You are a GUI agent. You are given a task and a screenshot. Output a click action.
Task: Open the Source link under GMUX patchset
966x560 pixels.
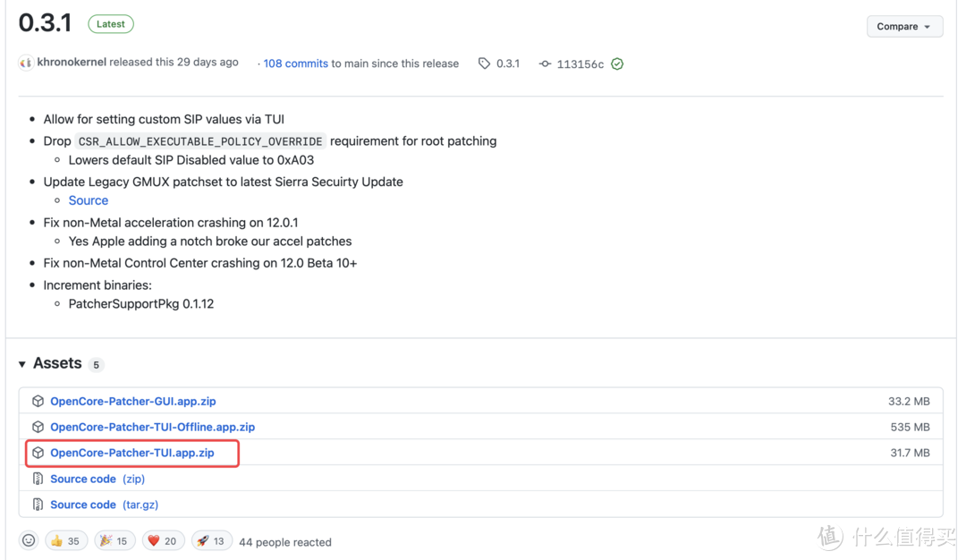(x=88, y=200)
